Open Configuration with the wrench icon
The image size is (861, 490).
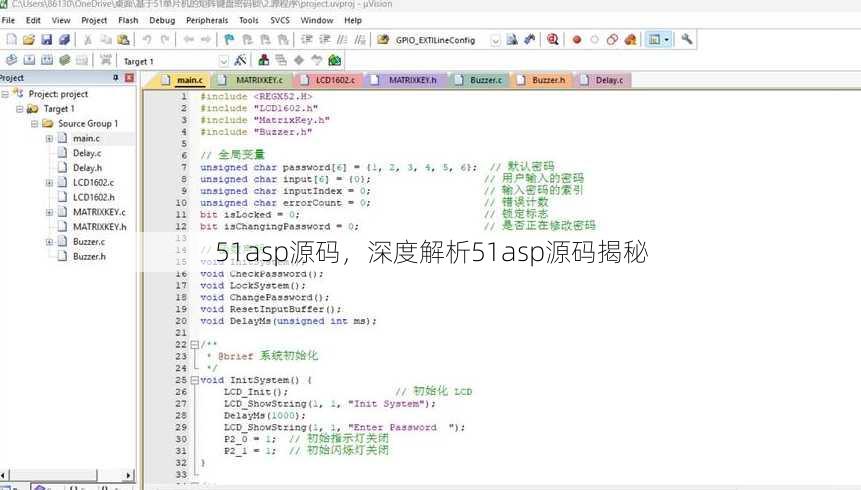[686, 40]
